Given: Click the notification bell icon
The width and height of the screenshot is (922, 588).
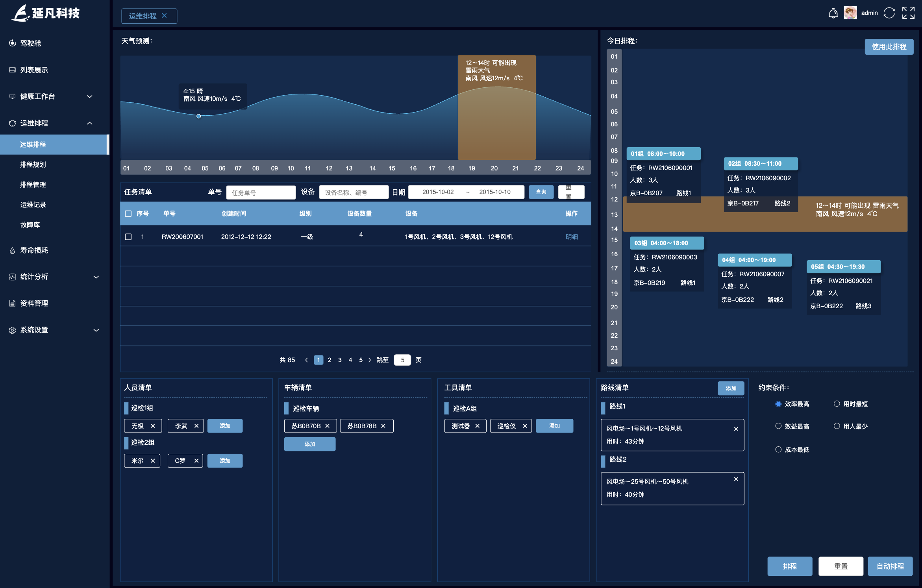Looking at the screenshot, I should pos(833,13).
